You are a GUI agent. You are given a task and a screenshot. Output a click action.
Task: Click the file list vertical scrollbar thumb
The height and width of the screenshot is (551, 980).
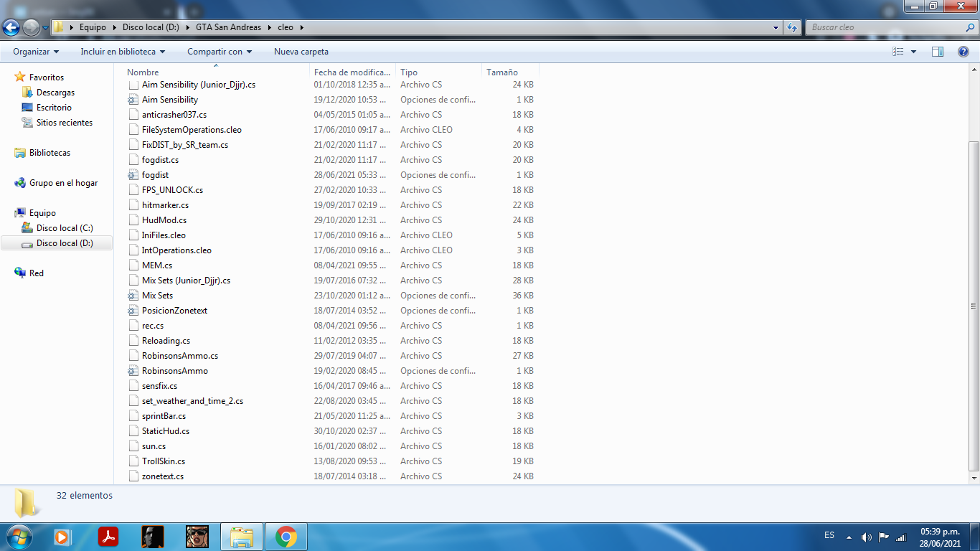974,305
